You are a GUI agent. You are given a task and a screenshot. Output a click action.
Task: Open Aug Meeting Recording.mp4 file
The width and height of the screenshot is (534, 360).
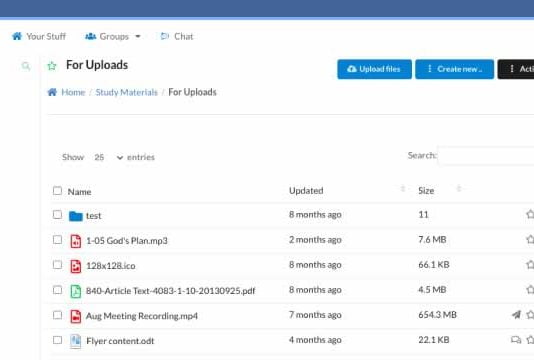[x=142, y=316]
